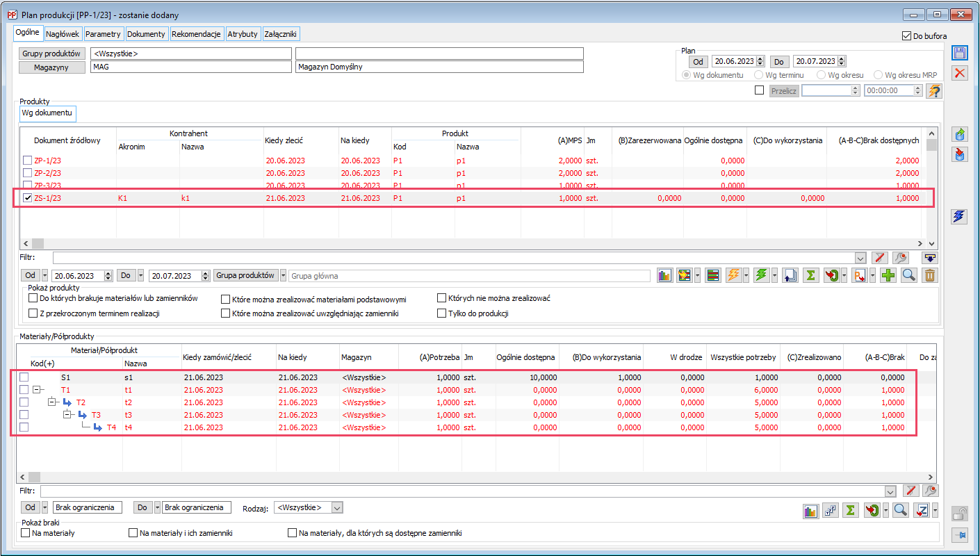Screen dimensions: 980x556
Task: Toggle the Do bufora checkbox
Action: click(x=906, y=36)
